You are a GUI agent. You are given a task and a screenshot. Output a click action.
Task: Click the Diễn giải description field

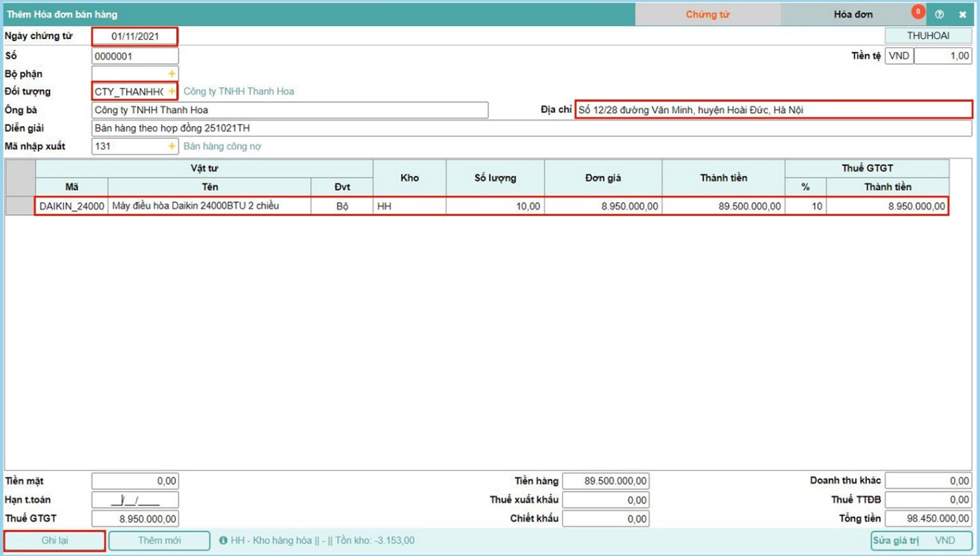coord(531,128)
